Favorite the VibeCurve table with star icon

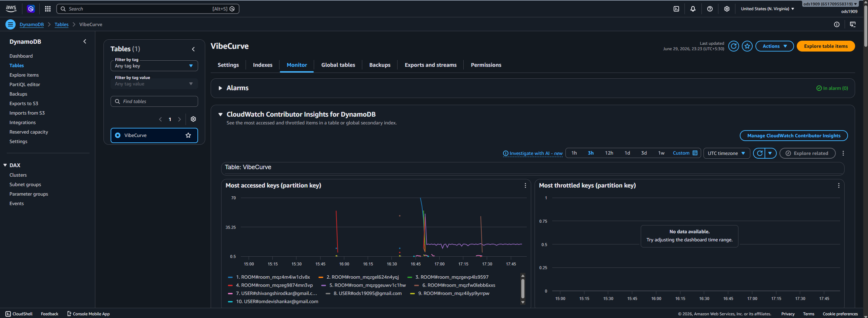click(747, 46)
